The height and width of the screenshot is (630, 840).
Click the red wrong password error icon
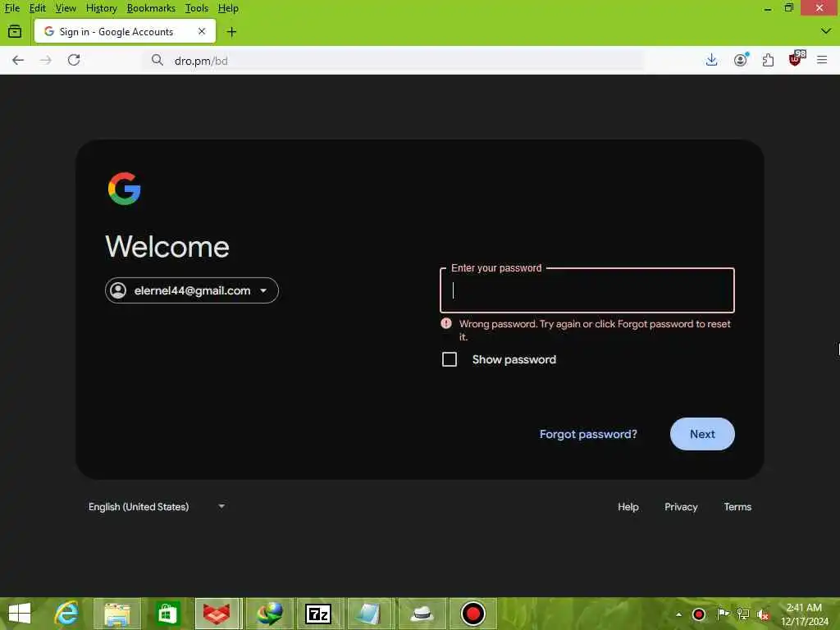point(446,323)
